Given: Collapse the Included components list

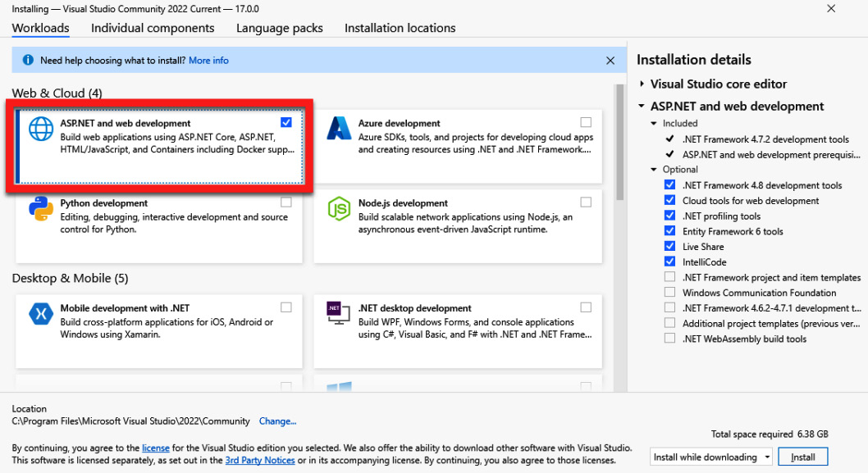Looking at the screenshot, I should [654, 123].
